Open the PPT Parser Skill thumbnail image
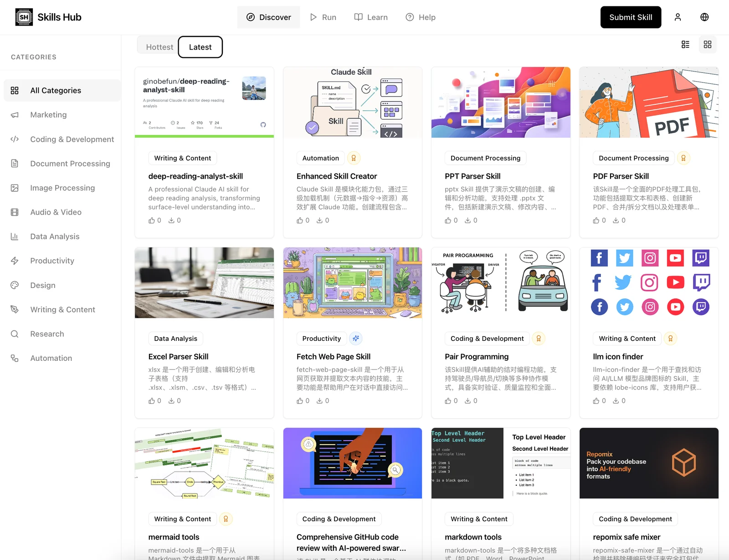This screenshot has height=560, width=729. pyautogui.click(x=501, y=103)
